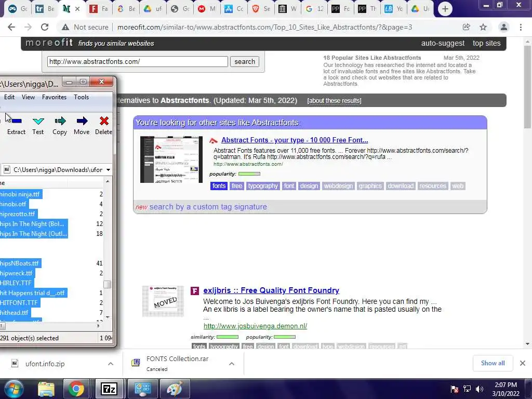Screen dimensions: 532x399
Task: Open exljbris Free Quality Font Foundry link
Action: point(271,290)
